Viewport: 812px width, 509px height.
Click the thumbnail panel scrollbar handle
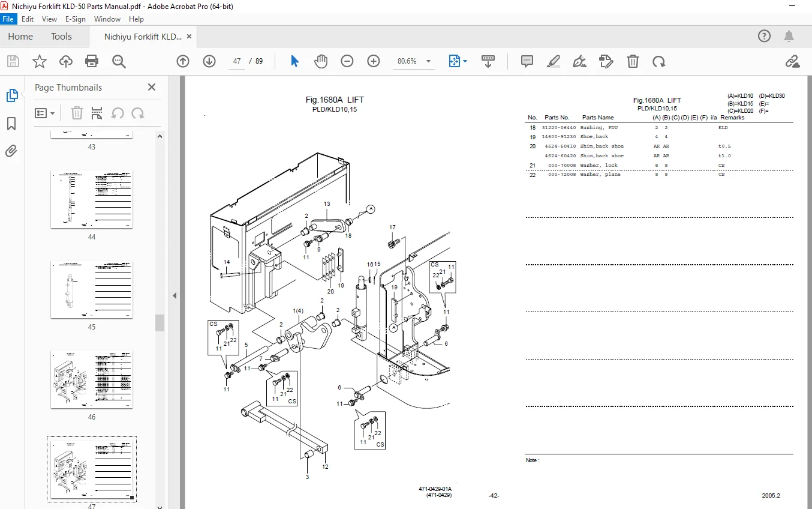[160, 322]
